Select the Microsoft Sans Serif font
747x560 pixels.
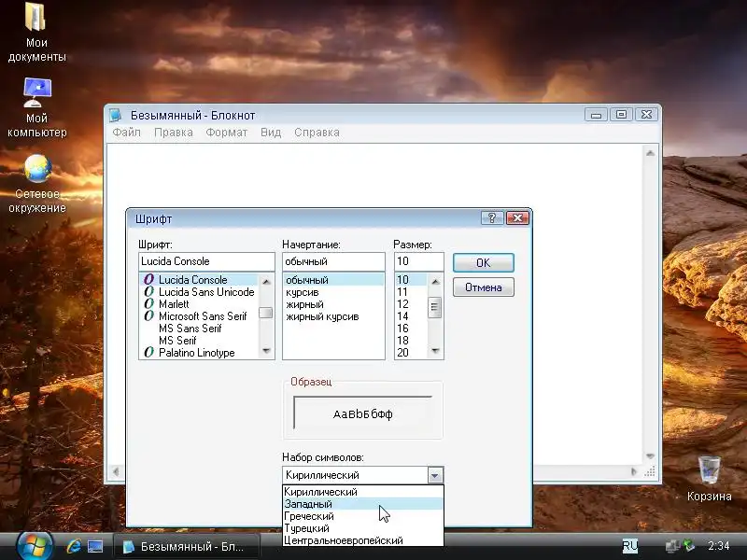[x=199, y=316]
